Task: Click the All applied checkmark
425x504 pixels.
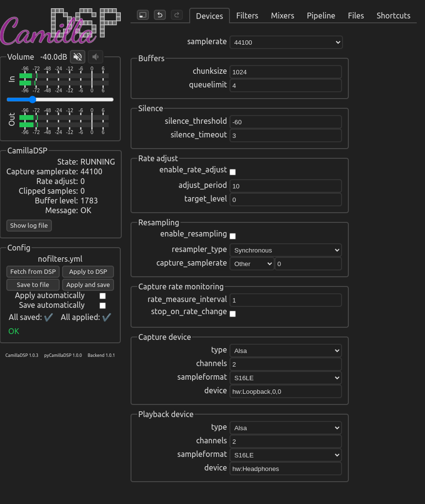Action: [x=107, y=317]
